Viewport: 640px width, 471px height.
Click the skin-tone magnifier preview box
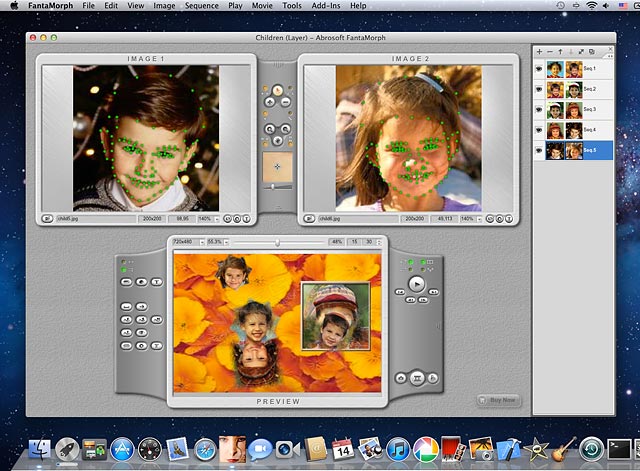(278, 167)
